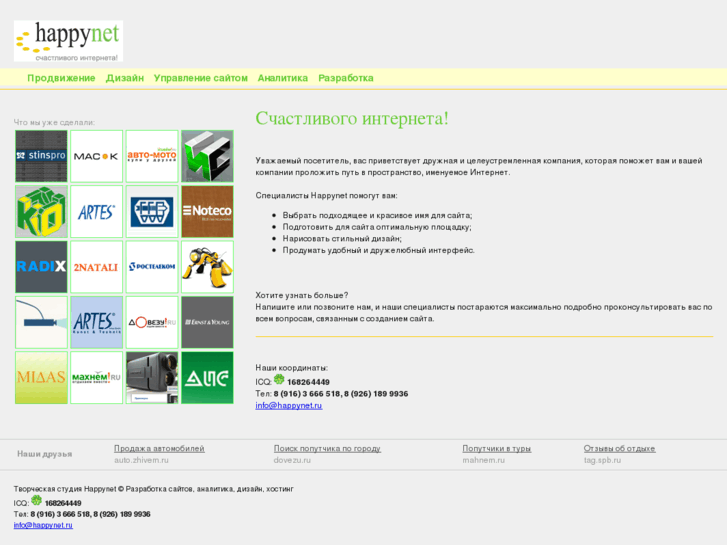Open the KiO green-yellow logo tile
727x545 pixels.
pos(41,212)
